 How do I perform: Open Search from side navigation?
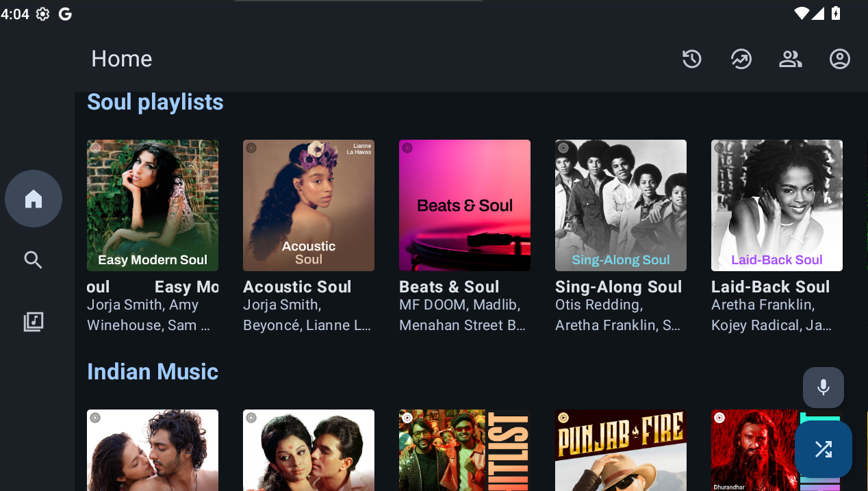click(34, 260)
